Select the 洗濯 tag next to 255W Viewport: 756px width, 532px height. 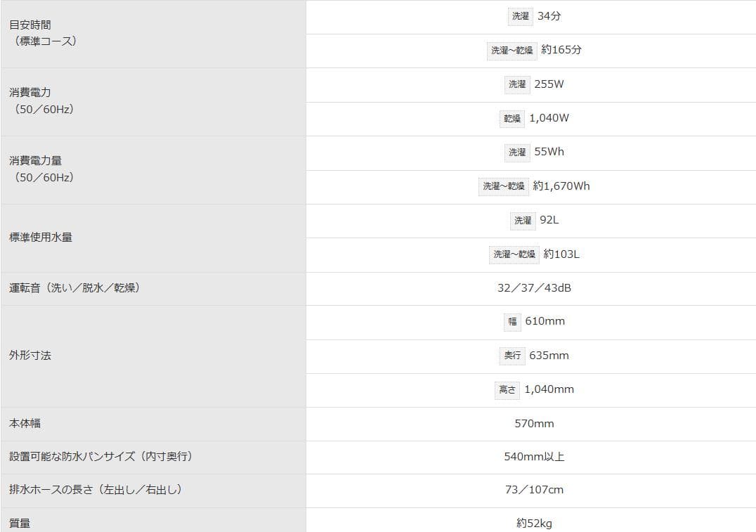point(517,84)
